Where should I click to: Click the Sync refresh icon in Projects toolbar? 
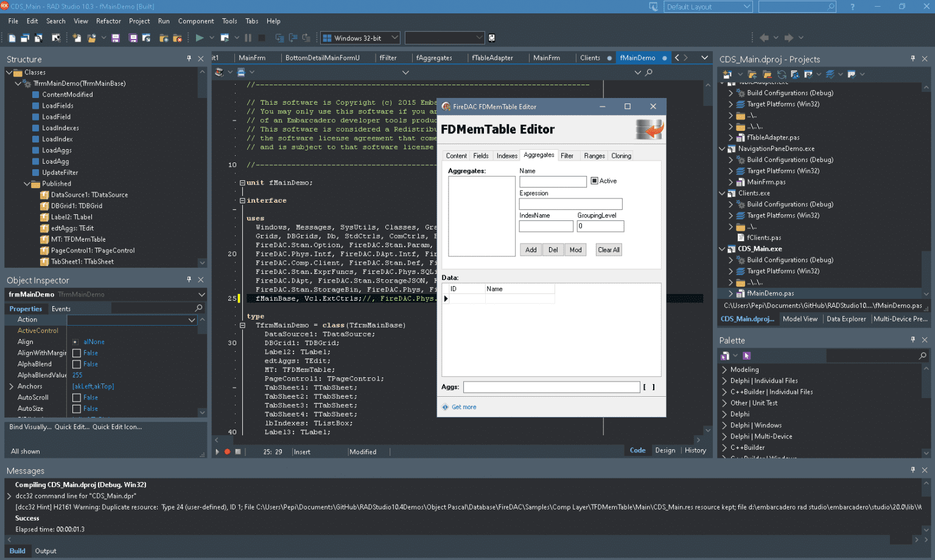point(782,74)
